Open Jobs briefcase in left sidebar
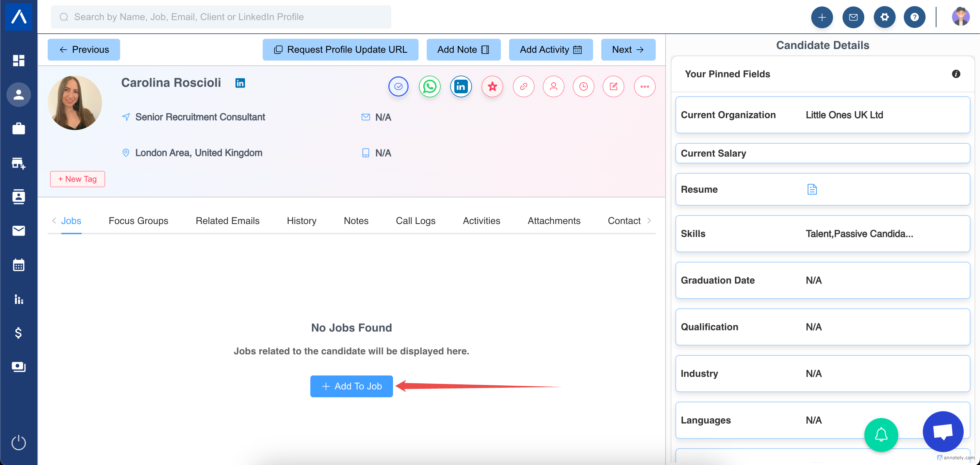The image size is (980, 465). click(18, 129)
